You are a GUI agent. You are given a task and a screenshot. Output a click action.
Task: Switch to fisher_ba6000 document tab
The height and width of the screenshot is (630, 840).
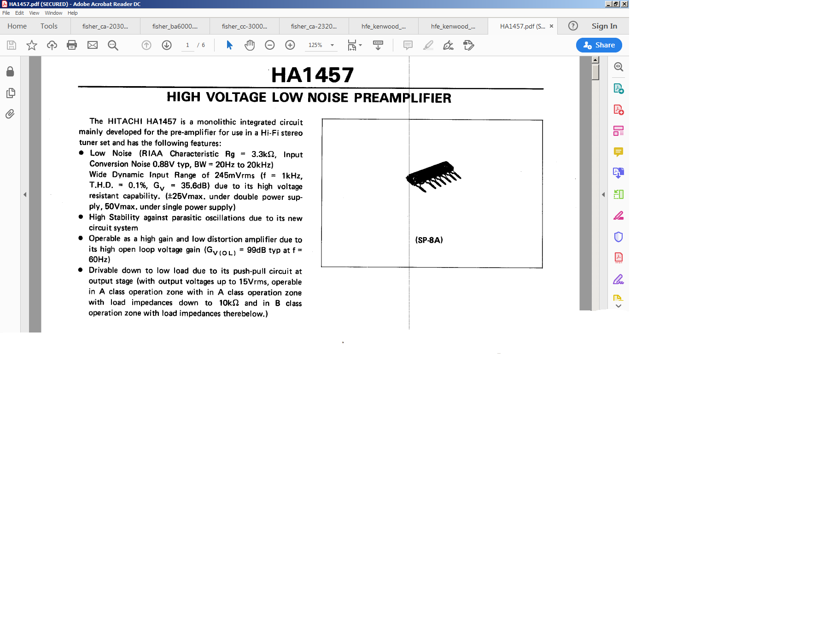[x=175, y=26]
